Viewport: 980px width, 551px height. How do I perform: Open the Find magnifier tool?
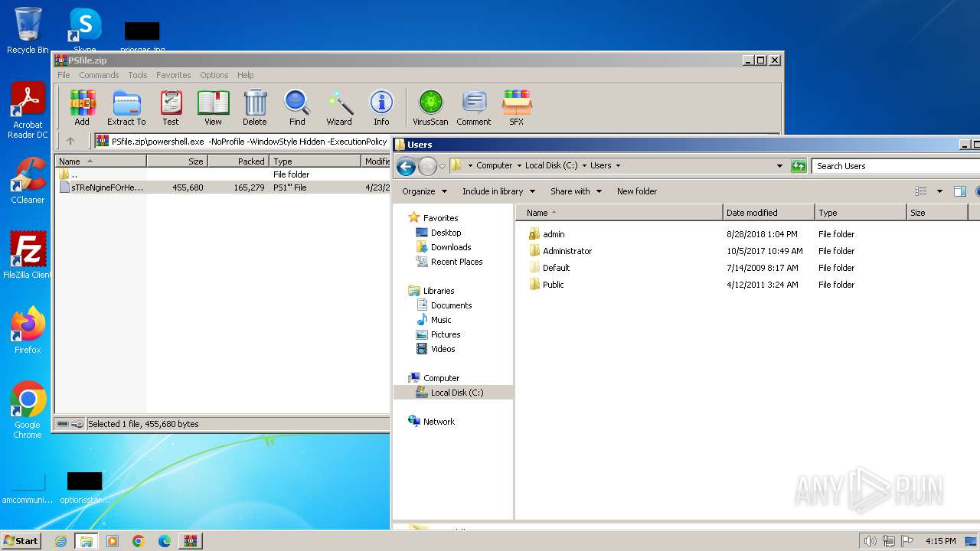297,107
